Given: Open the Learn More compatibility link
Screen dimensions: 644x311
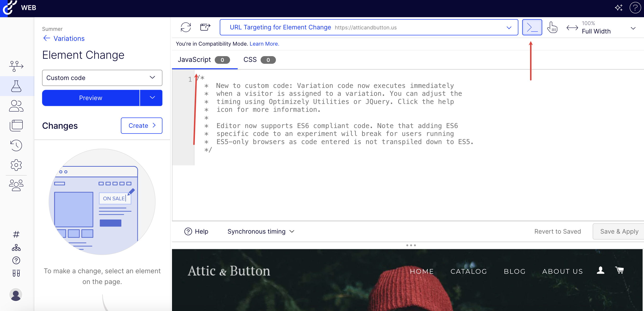Looking at the screenshot, I should pyautogui.click(x=264, y=43).
